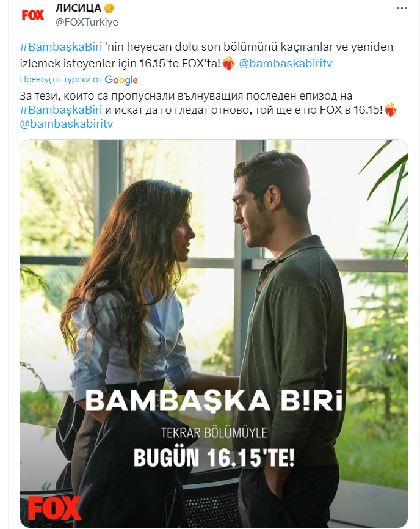Open the Bambaşka Biri poster image

coord(214,334)
